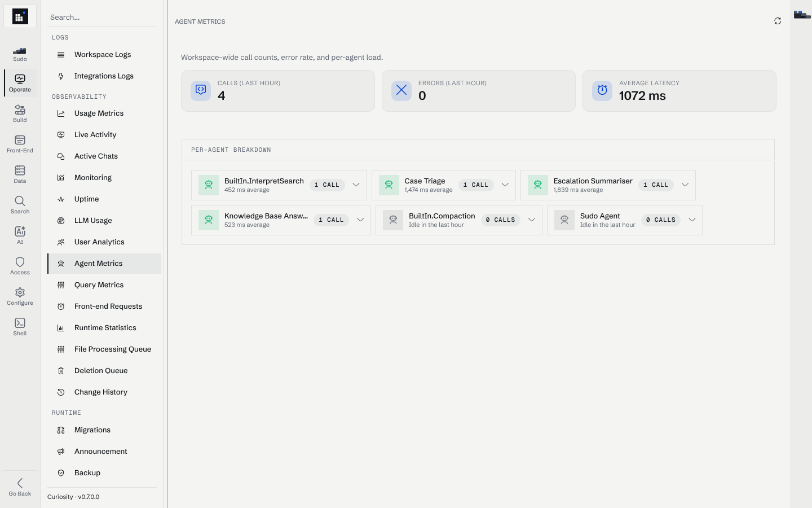Click the grey Sudo Agent robot icon
Viewport: 812px width, 508px height.
(x=564, y=220)
